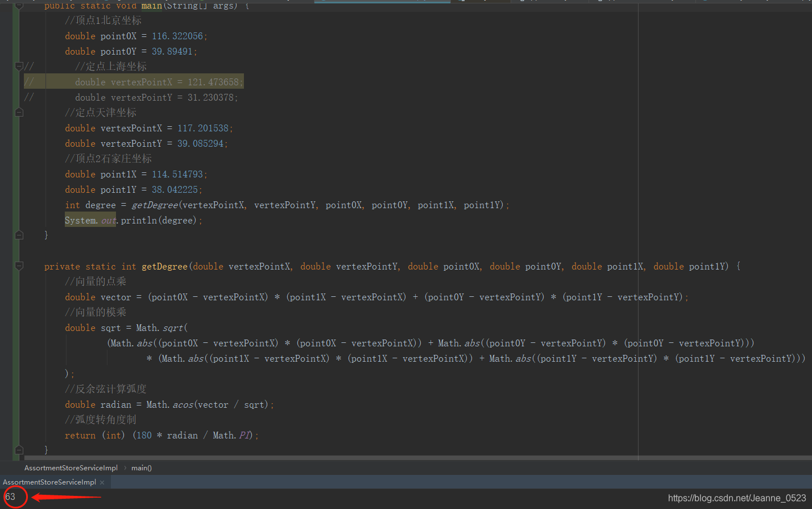Screen dimensions: 812x509
Task: Click the comment //向量的点乘
Action: tap(96, 282)
